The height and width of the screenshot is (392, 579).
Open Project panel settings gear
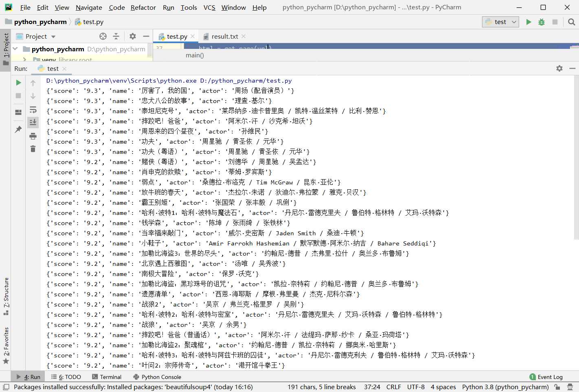tap(133, 36)
